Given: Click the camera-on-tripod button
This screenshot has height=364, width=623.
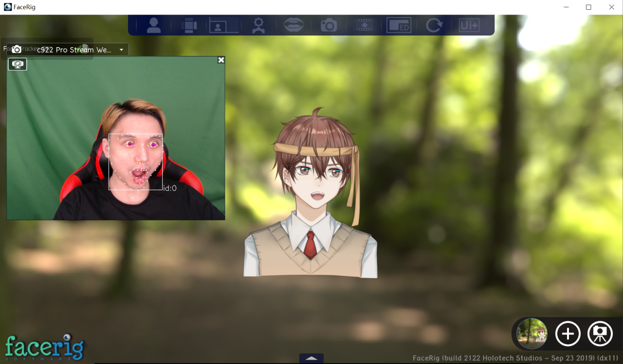Looking at the screenshot, I should [600, 334].
